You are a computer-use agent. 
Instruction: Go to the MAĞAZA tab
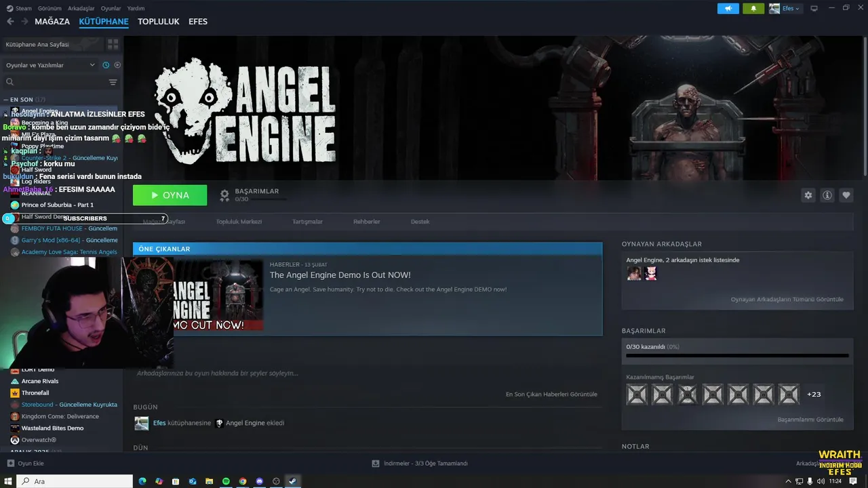[x=52, y=22]
